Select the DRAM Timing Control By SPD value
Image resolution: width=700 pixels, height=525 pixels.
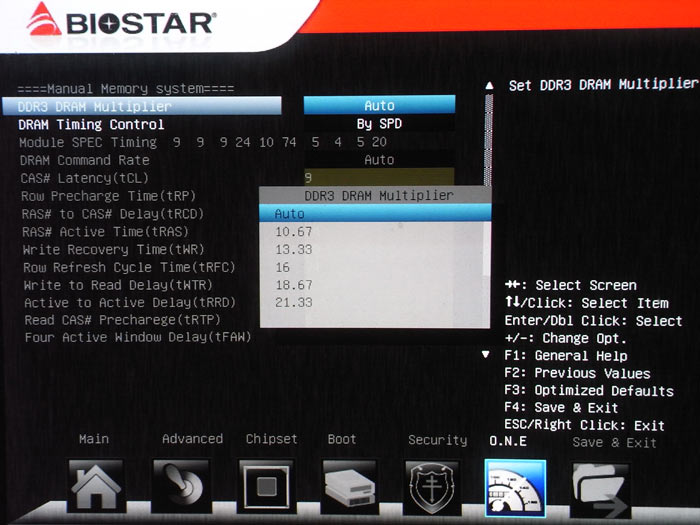point(379,124)
